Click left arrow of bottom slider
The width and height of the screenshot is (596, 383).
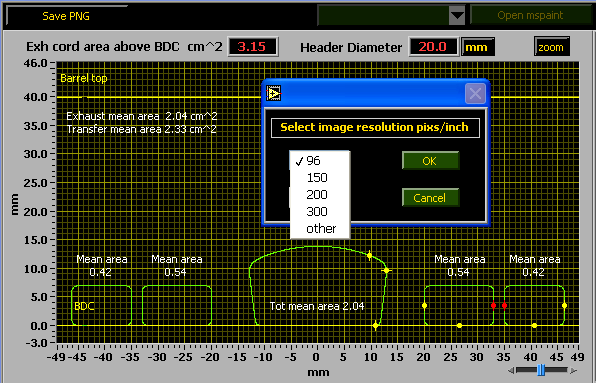click(511, 370)
